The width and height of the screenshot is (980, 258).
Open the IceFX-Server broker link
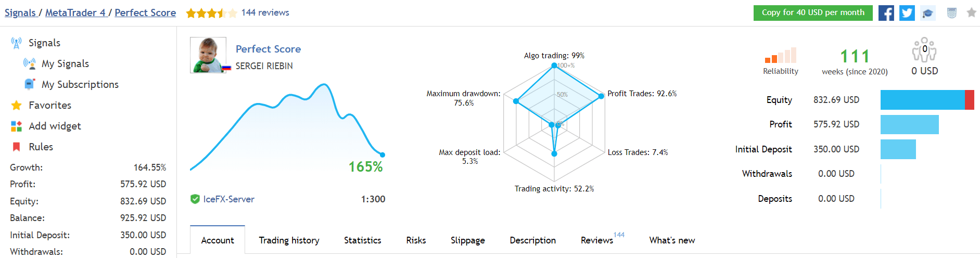[x=228, y=199]
